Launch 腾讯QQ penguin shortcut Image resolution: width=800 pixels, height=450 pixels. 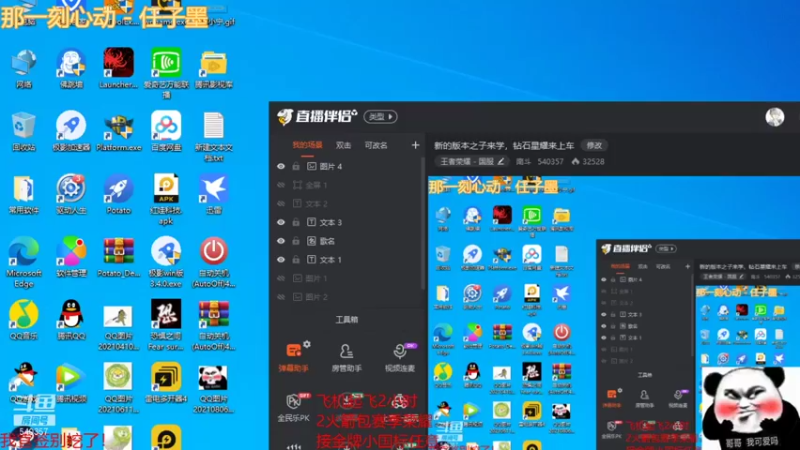71,320
